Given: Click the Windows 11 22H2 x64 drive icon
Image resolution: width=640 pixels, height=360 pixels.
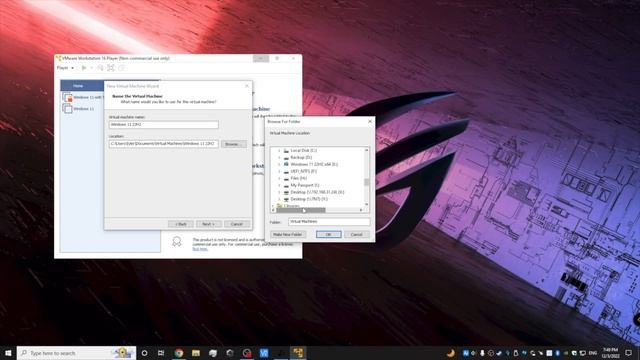Looking at the screenshot, I should point(286,164).
